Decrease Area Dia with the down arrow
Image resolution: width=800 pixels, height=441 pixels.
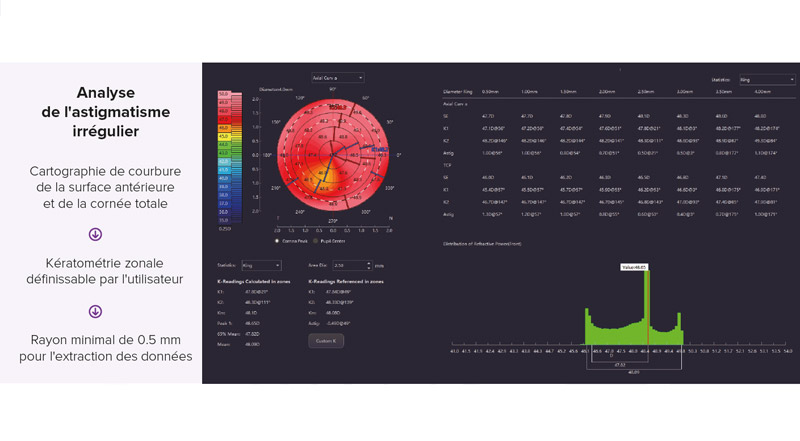[369, 268]
